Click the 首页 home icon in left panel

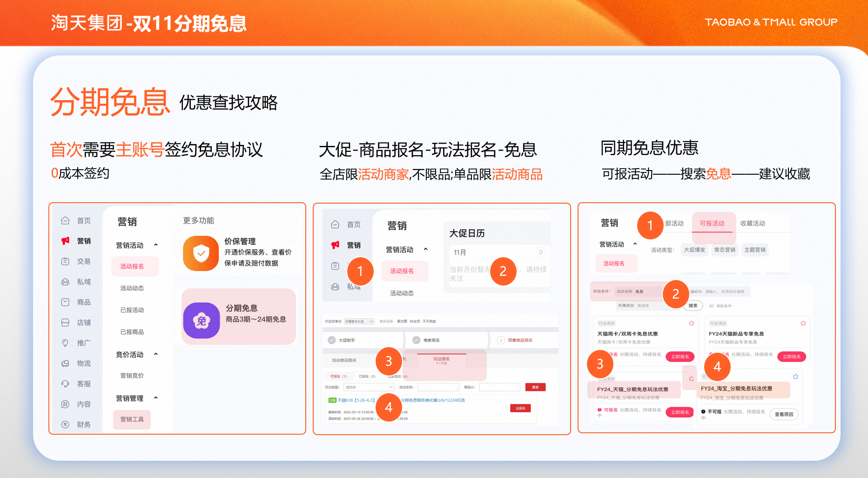click(x=65, y=220)
